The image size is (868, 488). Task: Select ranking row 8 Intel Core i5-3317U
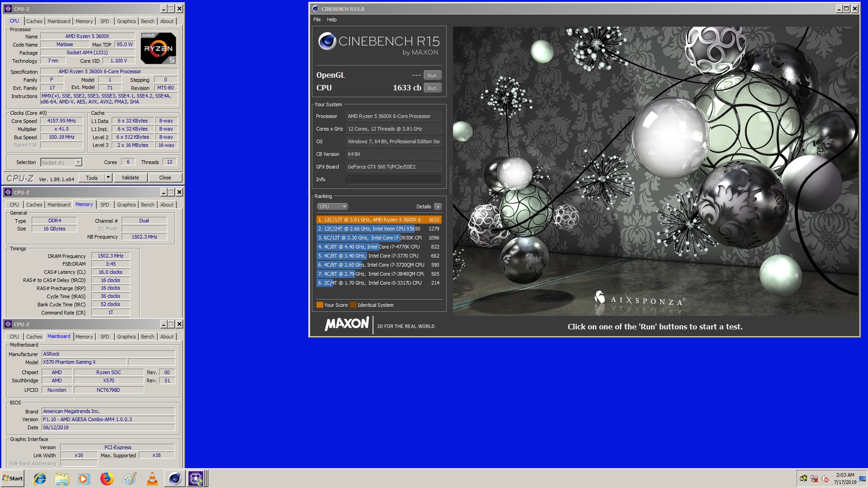(379, 283)
